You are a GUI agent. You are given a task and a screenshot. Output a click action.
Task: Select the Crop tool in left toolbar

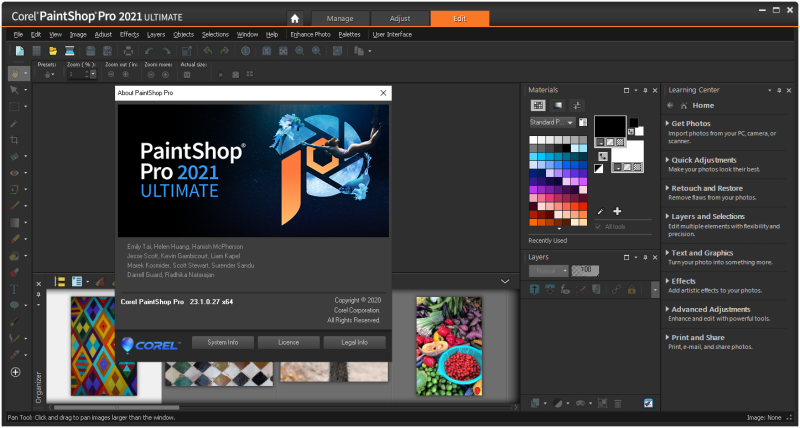15,140
